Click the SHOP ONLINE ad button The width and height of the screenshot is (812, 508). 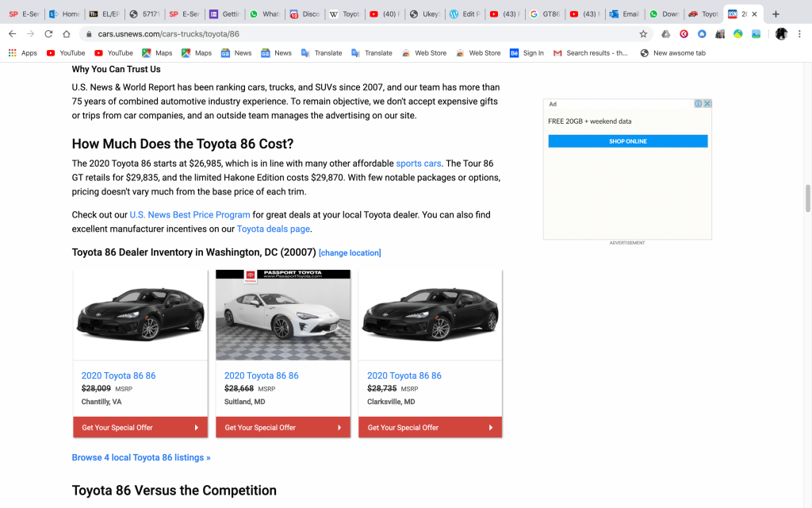click(x=628, y=141)
